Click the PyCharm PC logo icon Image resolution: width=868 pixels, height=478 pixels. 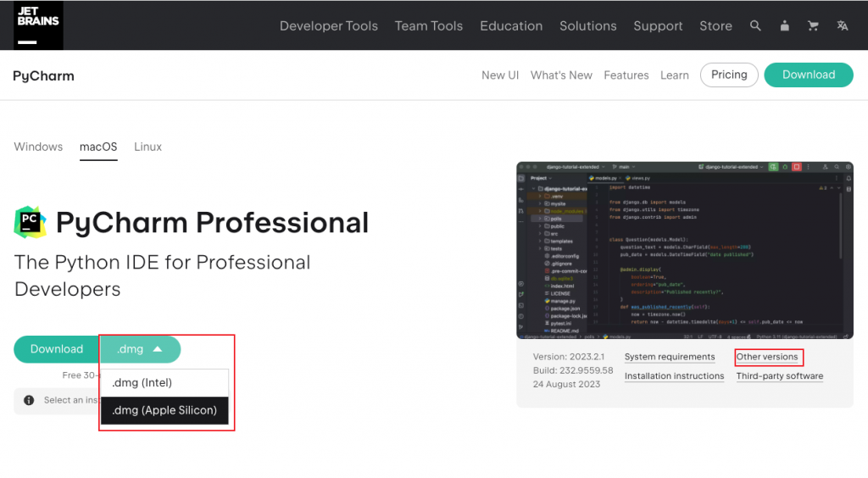coord(30,222)
